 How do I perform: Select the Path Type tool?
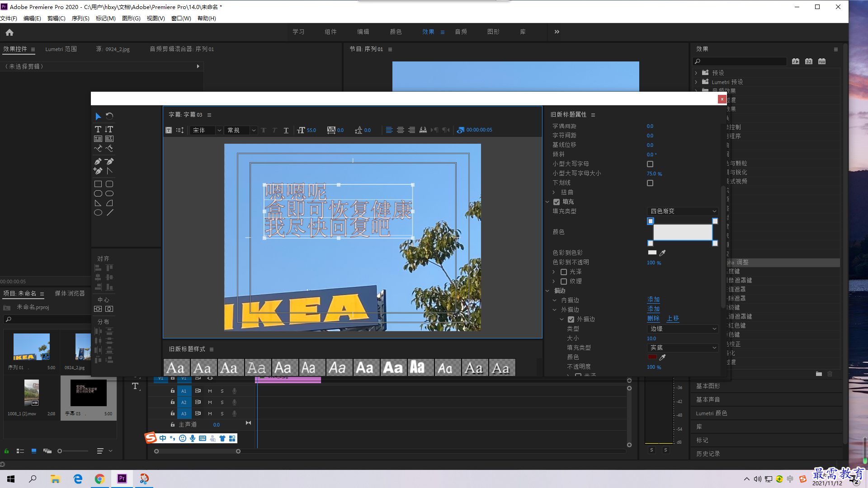[x=98, y=148]
